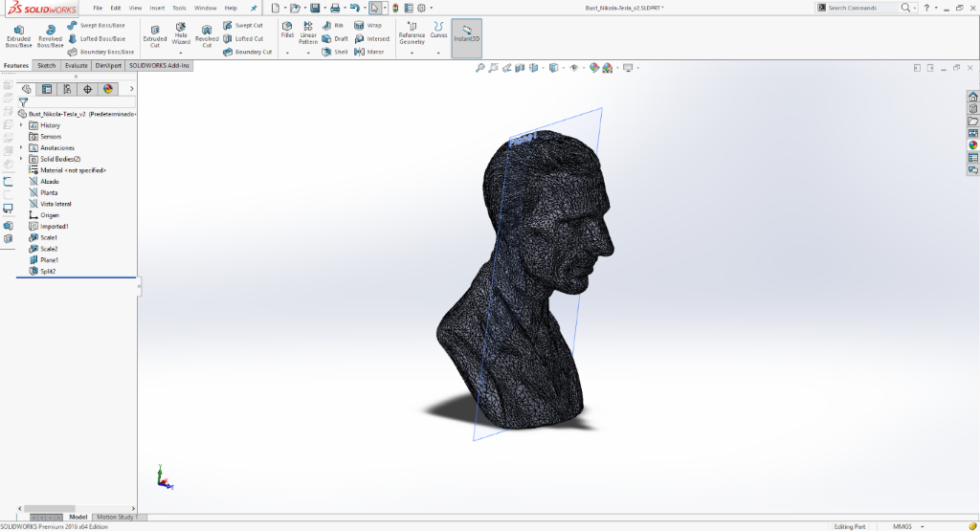Expand the Anotaciones tree node

pos(21,147)
